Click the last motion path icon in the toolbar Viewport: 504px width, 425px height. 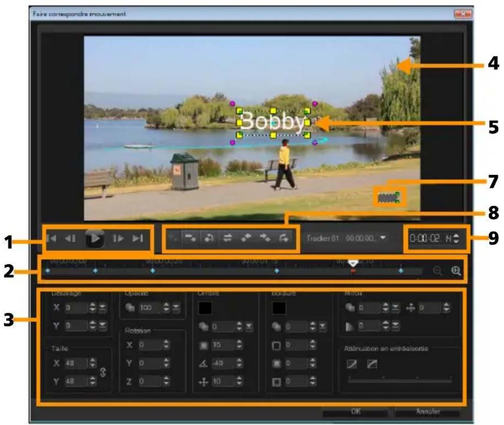[x=284, y=237]
